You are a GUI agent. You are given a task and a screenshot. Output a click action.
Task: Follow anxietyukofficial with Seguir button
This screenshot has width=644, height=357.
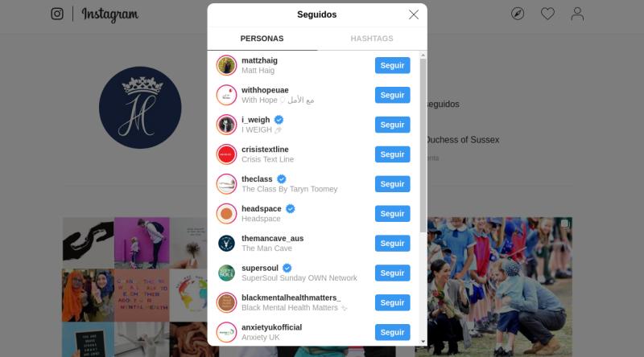(x=392, y=332)
